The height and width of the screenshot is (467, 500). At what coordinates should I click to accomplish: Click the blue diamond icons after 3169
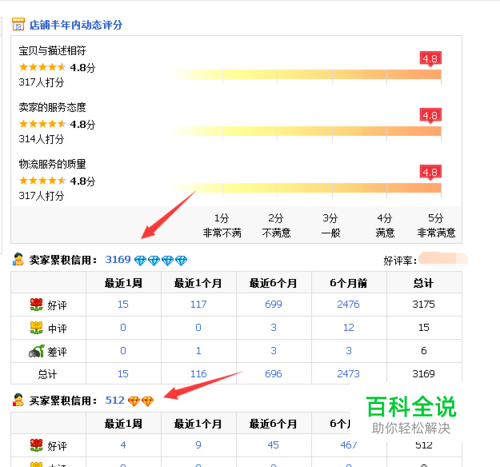point(161,260)
